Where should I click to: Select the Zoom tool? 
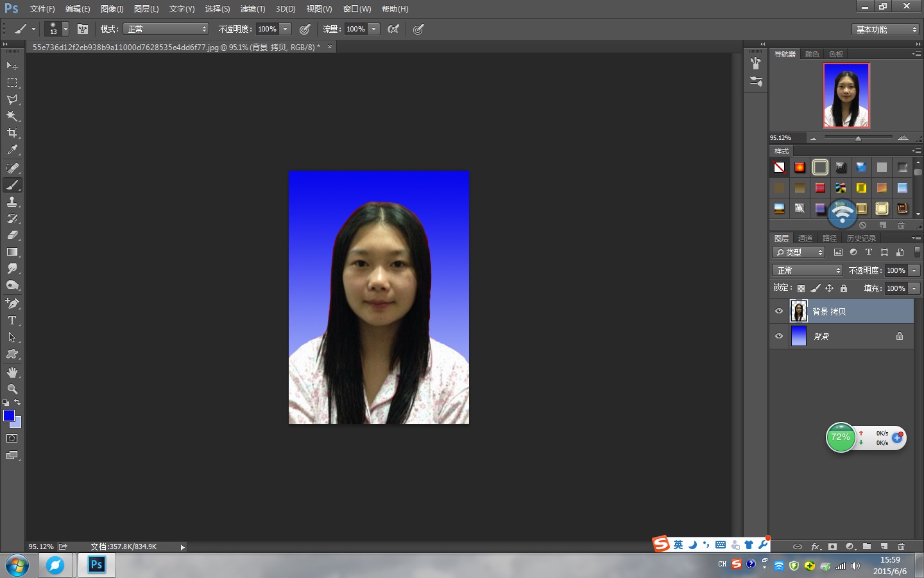point(12,389)
